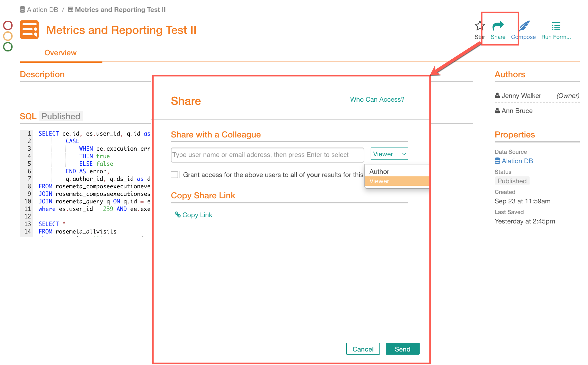
Task: Click the Send button
Action: [402, 349]
